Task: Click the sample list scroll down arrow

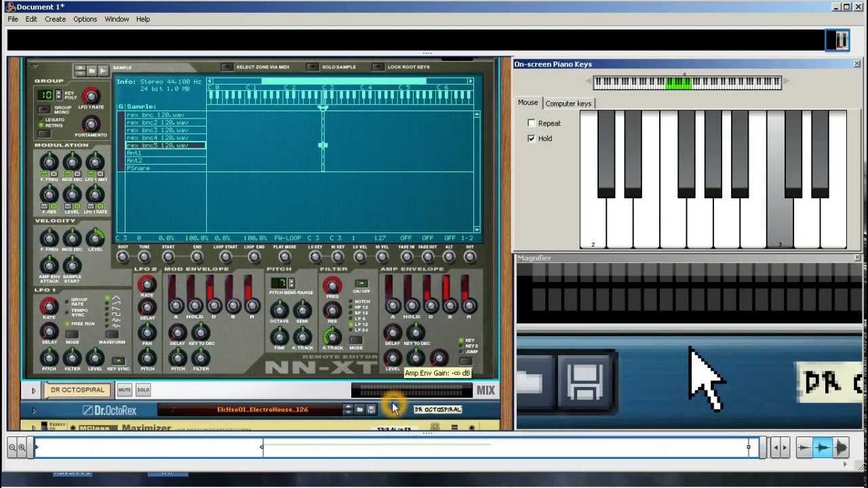Action: pyautogui.click(x=477, y=230)
